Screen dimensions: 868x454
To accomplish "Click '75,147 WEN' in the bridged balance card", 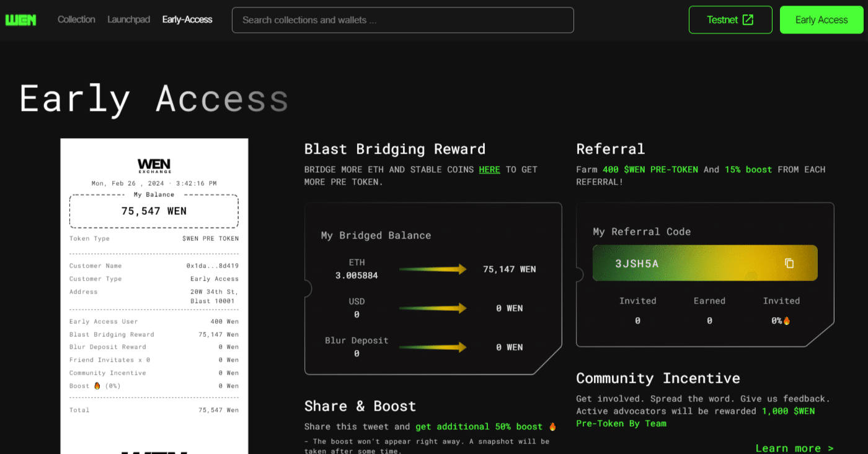I will click(510, 269).
